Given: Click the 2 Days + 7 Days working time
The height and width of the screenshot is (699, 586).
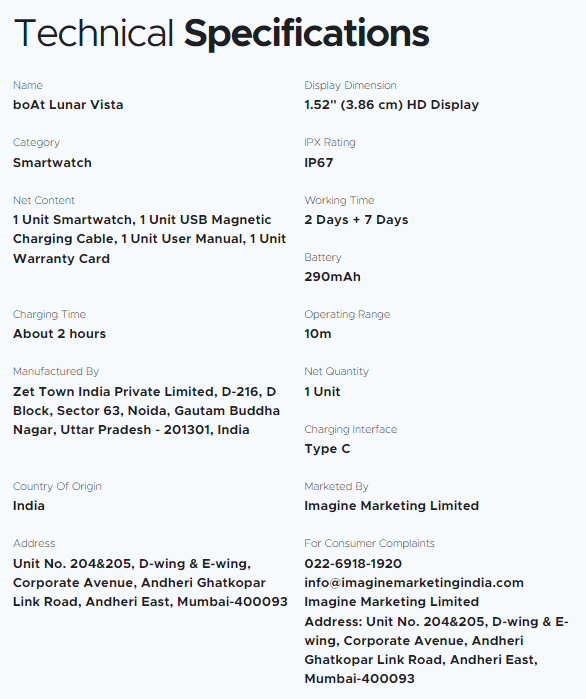Looking at the screenshot, I should pyautogui.click(x=356, y=220).
